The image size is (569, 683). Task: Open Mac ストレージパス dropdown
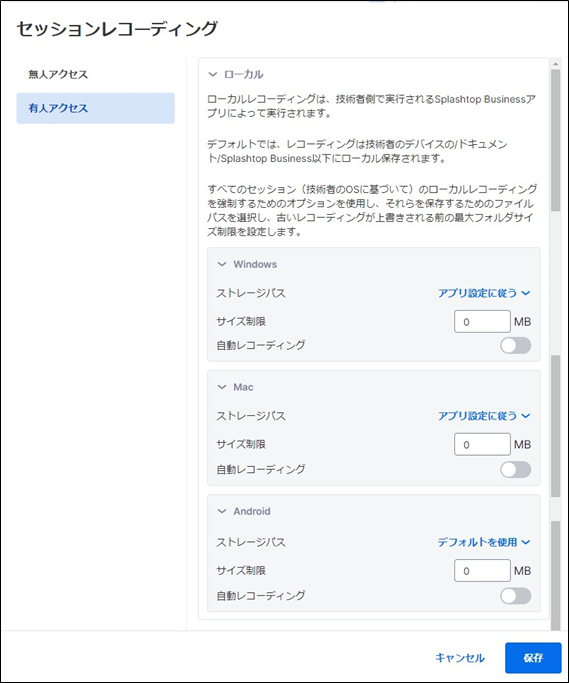point(484,416)
